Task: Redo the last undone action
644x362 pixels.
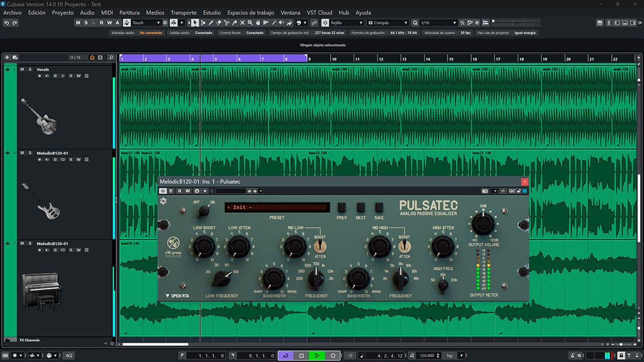Action: tap(14, 23)
